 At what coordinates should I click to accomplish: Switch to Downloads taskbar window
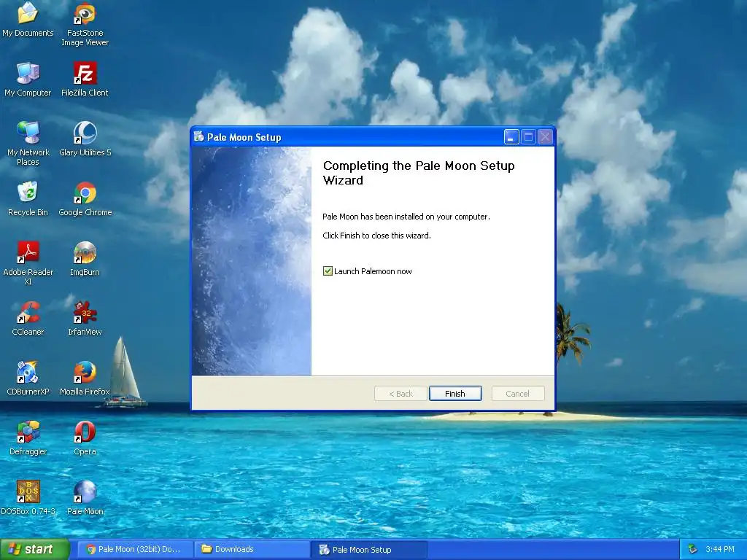pyautogui.click(x=252, y=549)
